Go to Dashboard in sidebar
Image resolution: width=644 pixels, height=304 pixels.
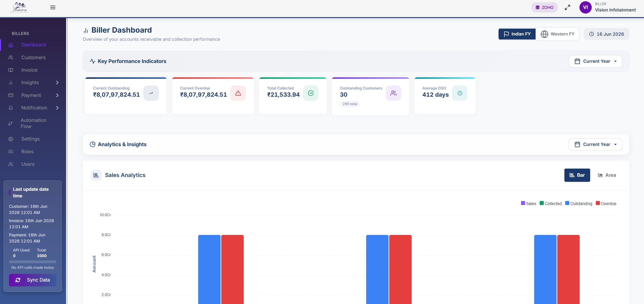point(33,45)
